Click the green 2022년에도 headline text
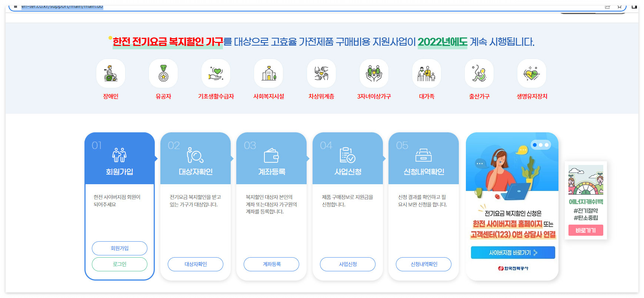The image size is (644, 298). [x=443, y=42]
